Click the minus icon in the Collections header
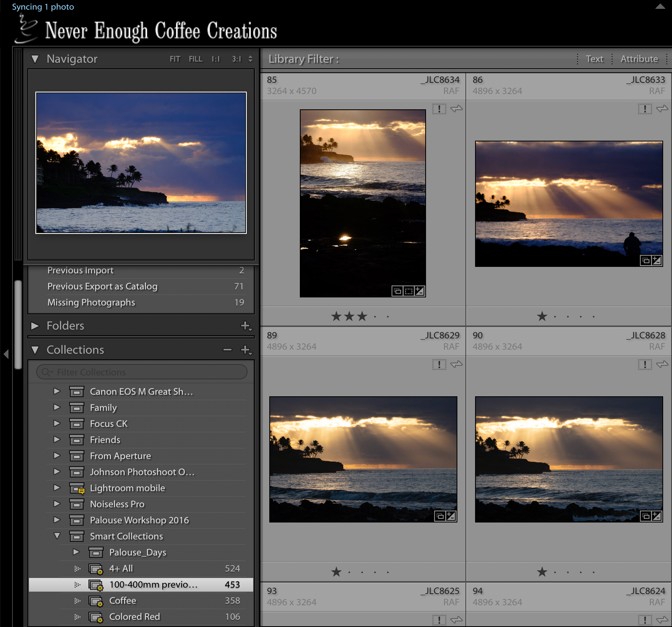Screen dimensions: 672x627 click(x=227, y=350)
